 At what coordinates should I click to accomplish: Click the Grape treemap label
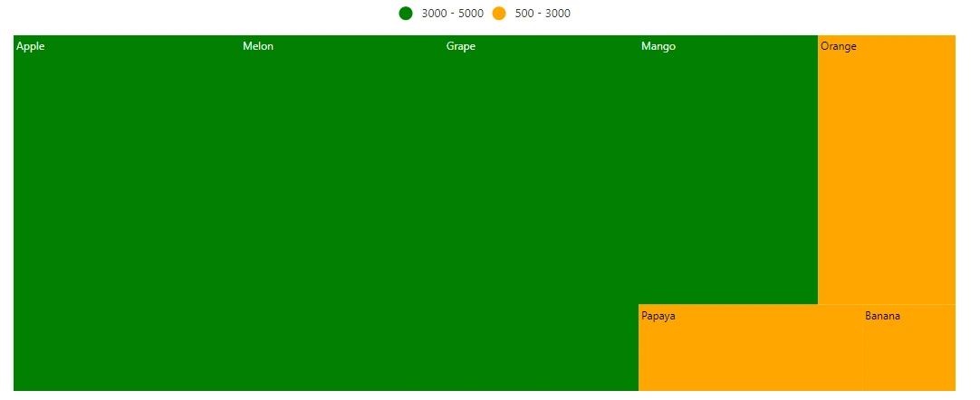461,46
